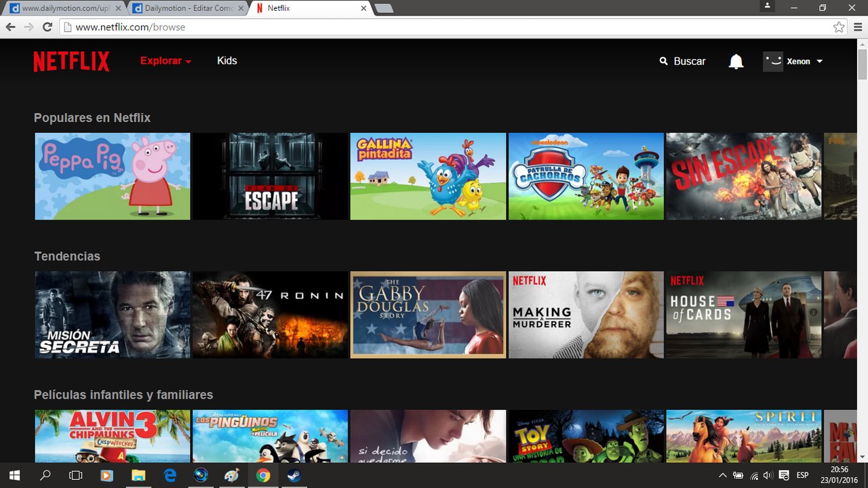Show hidden system tray icons
The height and width of the screenshot is (488, 868).
[723, 475]
